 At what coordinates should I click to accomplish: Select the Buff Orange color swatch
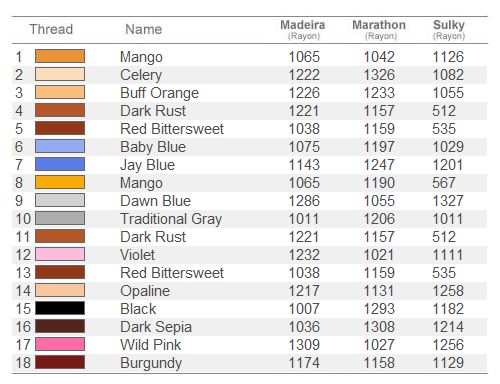click(60, 92)
